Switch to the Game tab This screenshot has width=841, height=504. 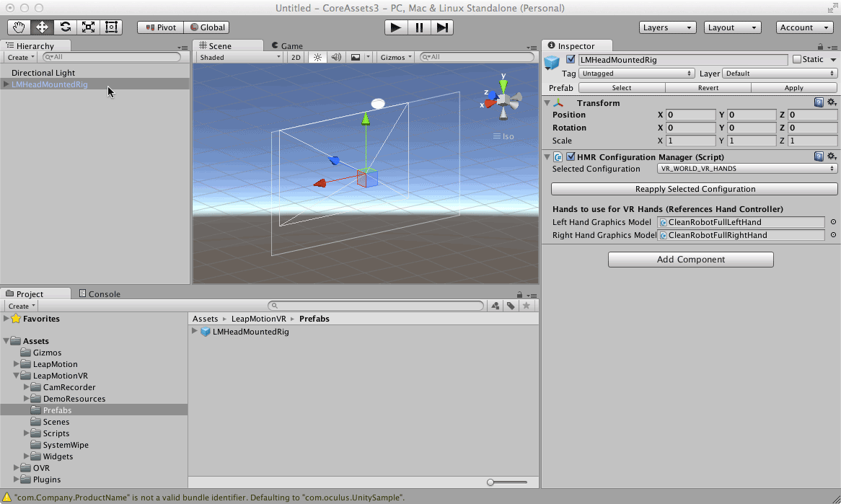[288, 45]
